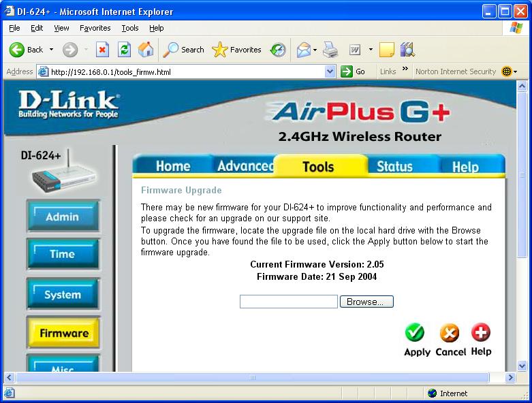This screenshot has height=403, width=532.
Task: Click the AirPlus G+ banner logo
Action: pos(358,112)
